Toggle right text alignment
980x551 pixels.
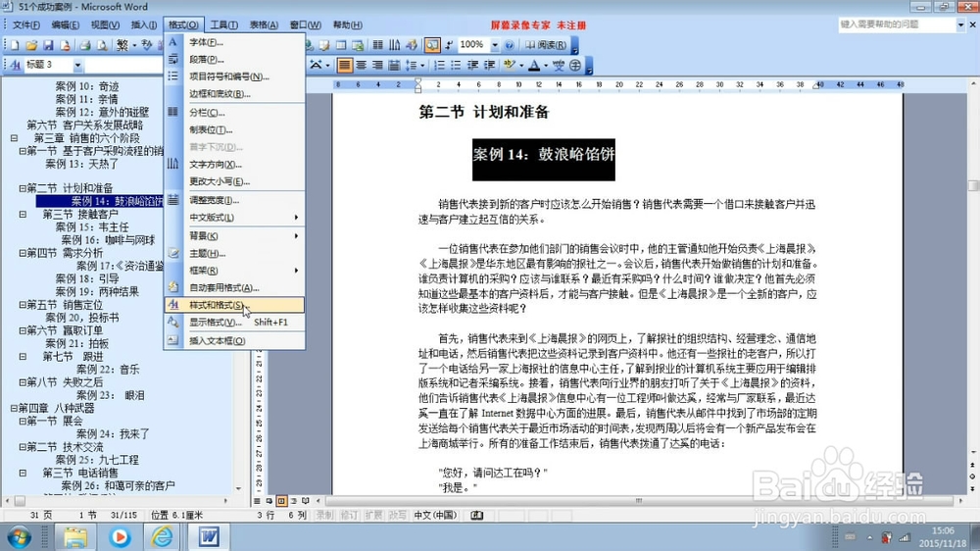(x=377, y=65)
